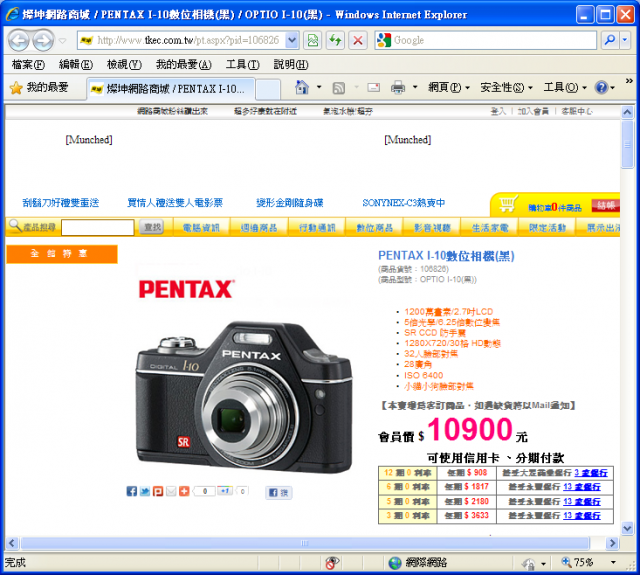Click the 13 家銀行 link in 6期 row

point(582,486)
